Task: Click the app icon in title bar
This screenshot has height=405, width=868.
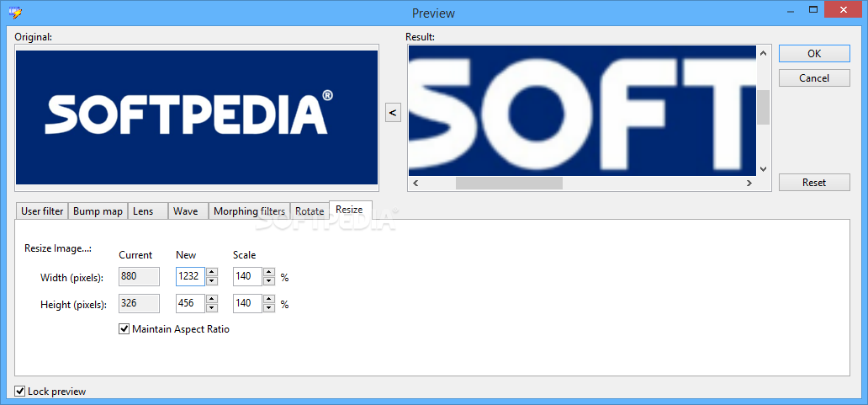Action: point(15,12)
